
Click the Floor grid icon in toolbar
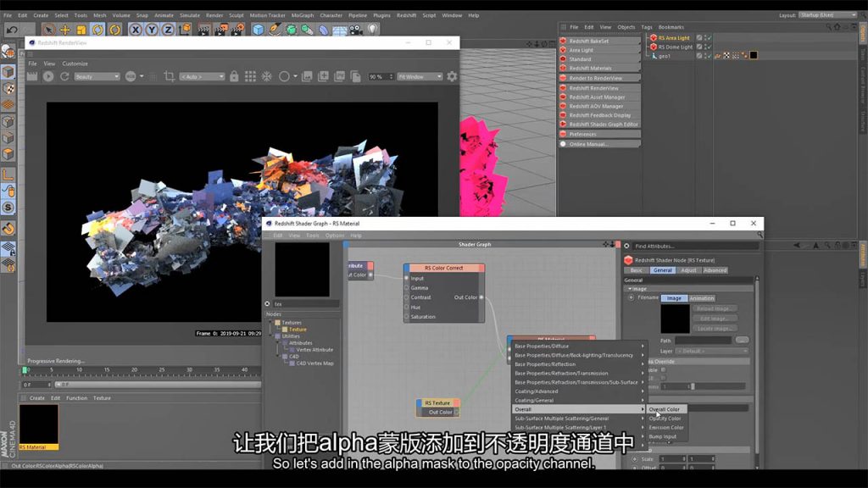339,30
